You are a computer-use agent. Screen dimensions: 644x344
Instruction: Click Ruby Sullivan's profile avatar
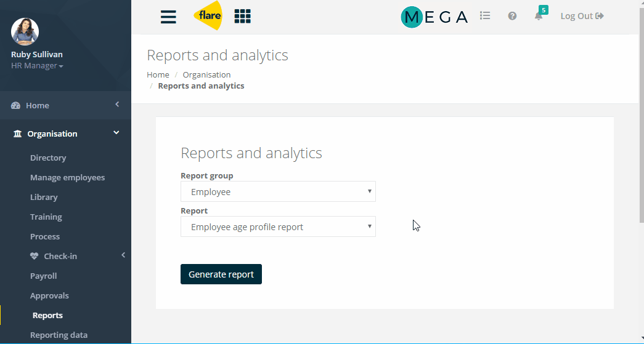(x=25, y=31)
